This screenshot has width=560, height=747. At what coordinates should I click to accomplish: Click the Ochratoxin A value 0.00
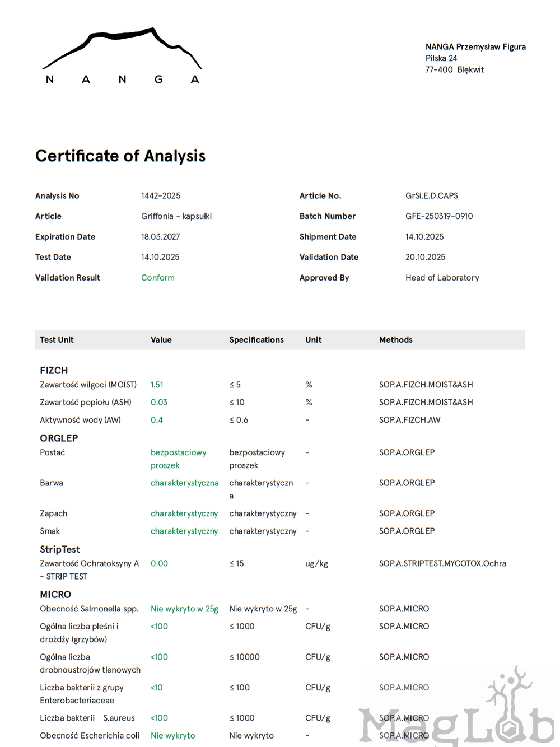[x=159, y=564]
